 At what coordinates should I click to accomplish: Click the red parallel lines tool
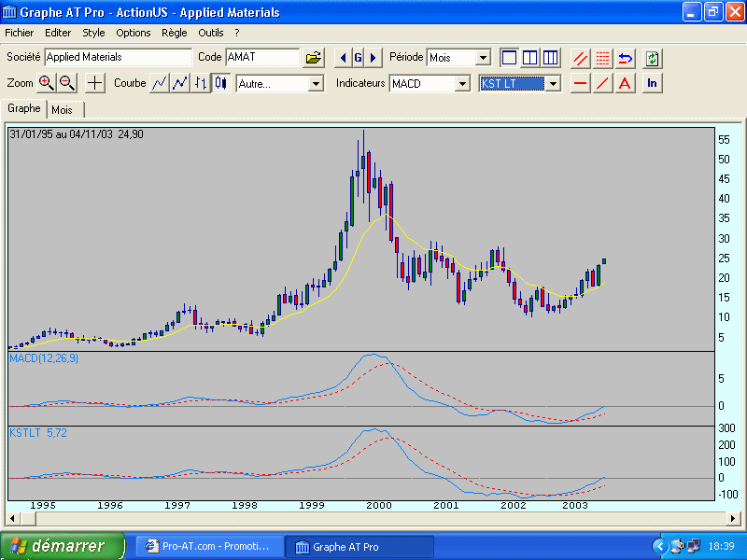pos(580,58)
